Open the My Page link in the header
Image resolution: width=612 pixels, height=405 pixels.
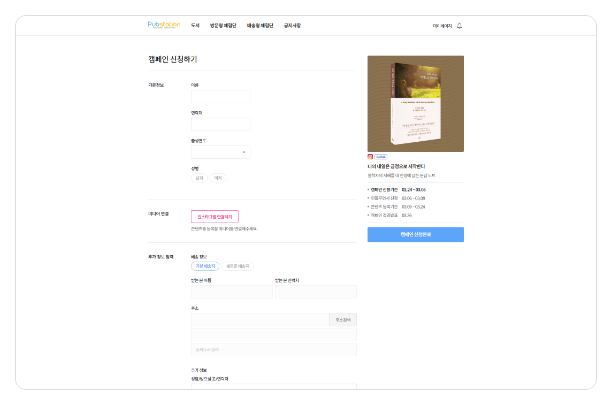click(x=441, y=26)
